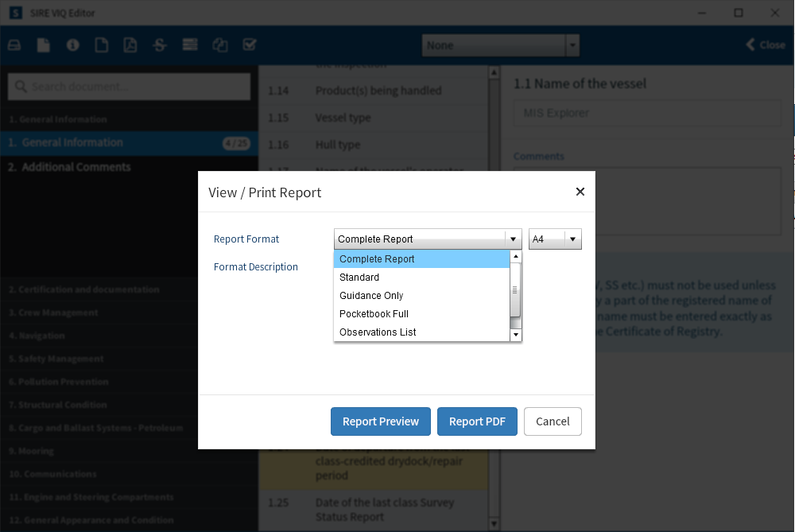Screen dimensions: 795x532
Task: Click the format list's scrollbar thumb
Action: tap(516, 289)
